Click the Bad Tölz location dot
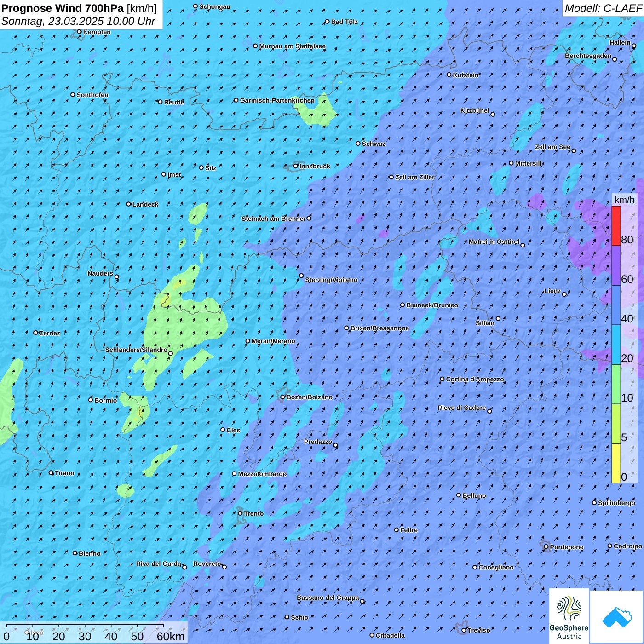 click(x=328, y=22)
